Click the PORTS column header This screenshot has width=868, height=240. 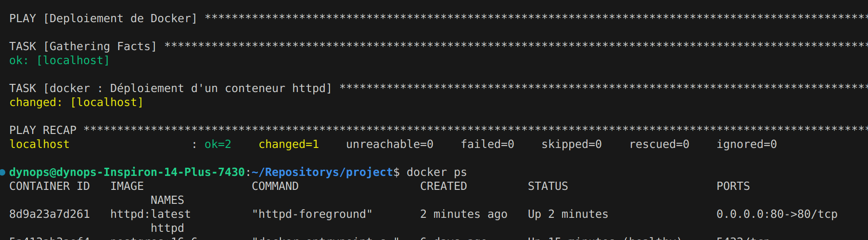point(733,186)
